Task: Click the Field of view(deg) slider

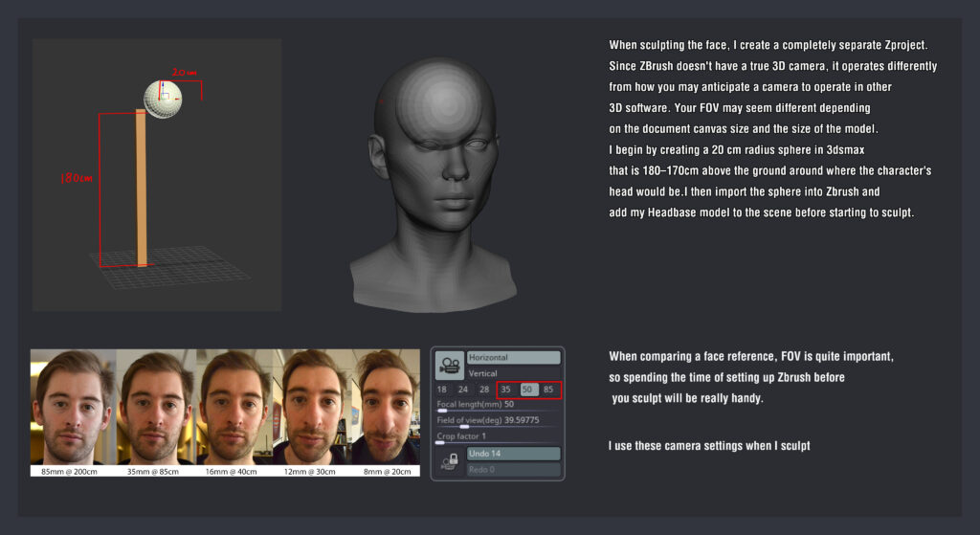Action: [x=498, y=421]
